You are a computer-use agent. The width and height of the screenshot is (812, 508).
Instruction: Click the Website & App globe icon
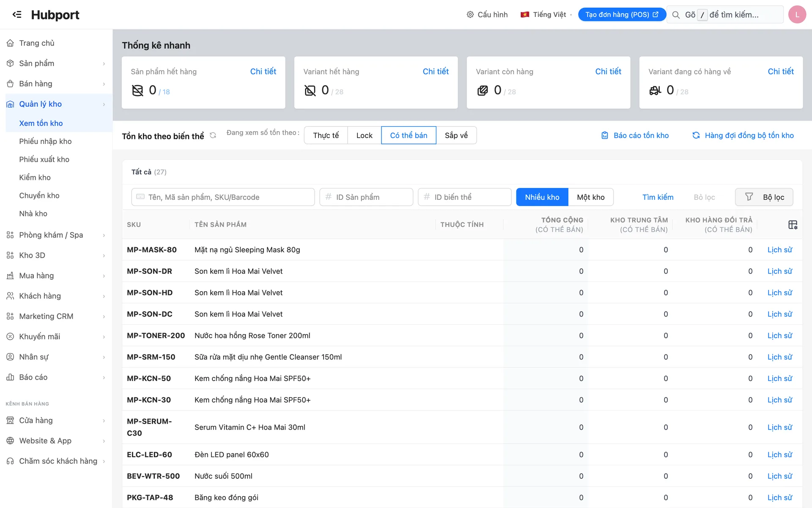(x=10, y=441)
